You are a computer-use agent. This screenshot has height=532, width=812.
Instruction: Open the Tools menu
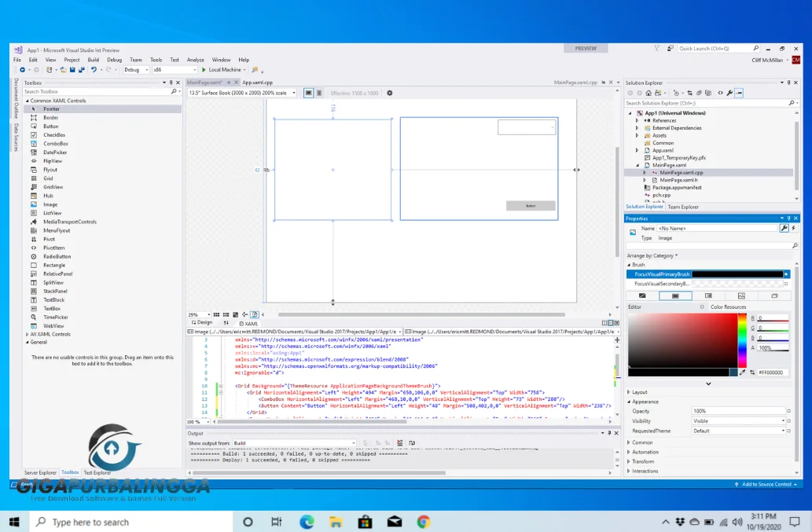pos(156,60)
